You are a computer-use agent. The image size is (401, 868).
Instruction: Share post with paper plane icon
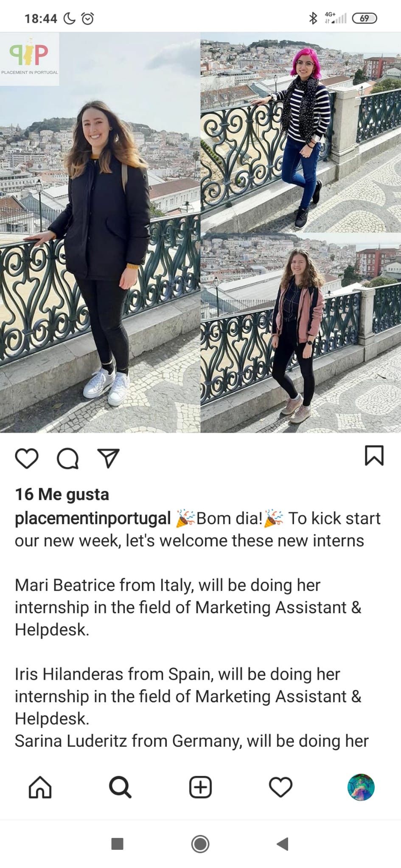pos(109,458)
